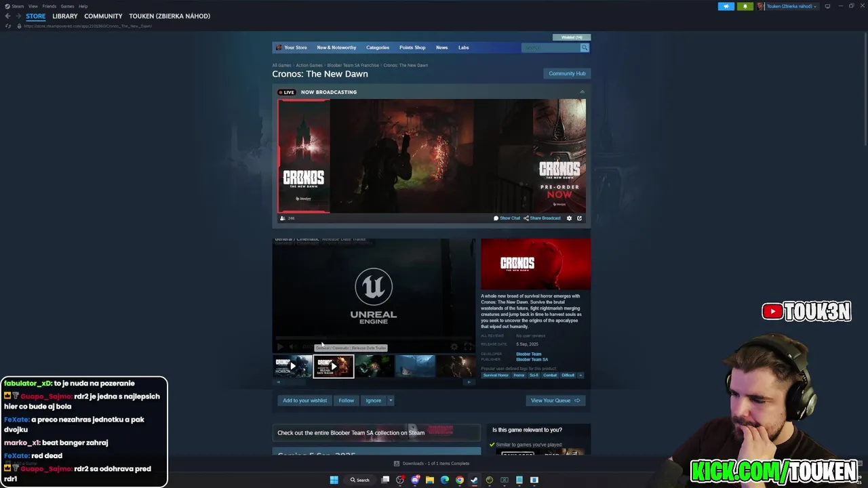Open the TOUKEN (ZBIERKA NÁHOD) profile tab
Image resolution: width=868 pixels, height=488 pixels.
coord(170,16)
